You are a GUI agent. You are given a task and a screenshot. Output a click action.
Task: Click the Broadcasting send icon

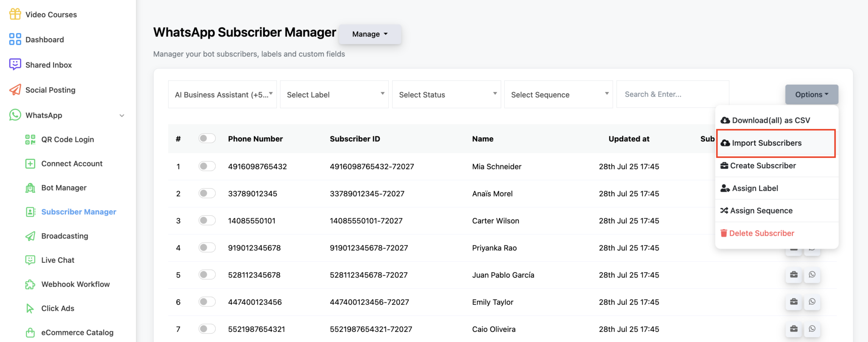click(x=30, y=236)
